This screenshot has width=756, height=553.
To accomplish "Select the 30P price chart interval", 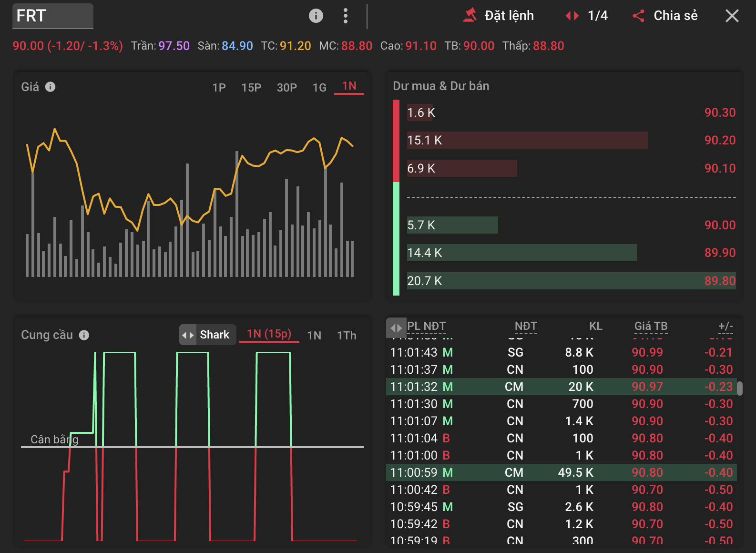I will pos(287,88).
